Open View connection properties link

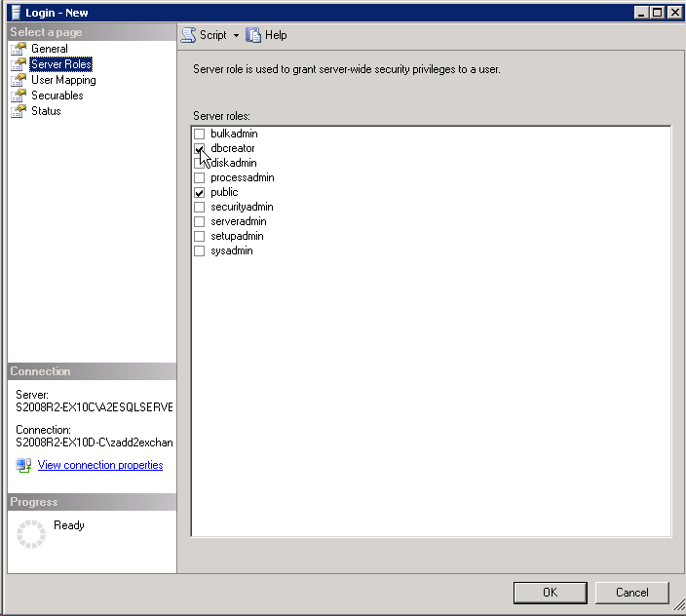pyautogui.click(x=100, y=465)
